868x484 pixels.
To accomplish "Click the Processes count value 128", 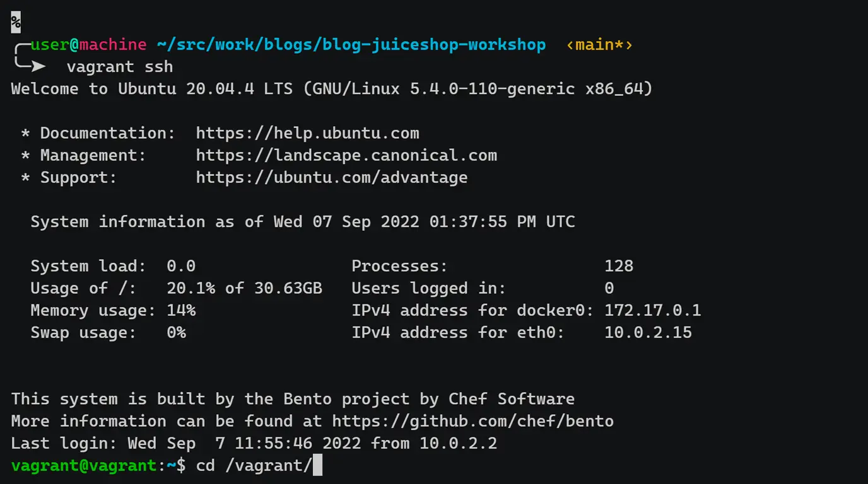I will click(619, 266).
